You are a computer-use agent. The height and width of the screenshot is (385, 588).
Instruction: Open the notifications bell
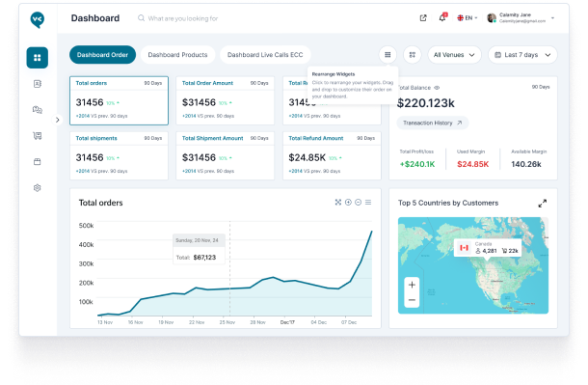click(442, 17)
